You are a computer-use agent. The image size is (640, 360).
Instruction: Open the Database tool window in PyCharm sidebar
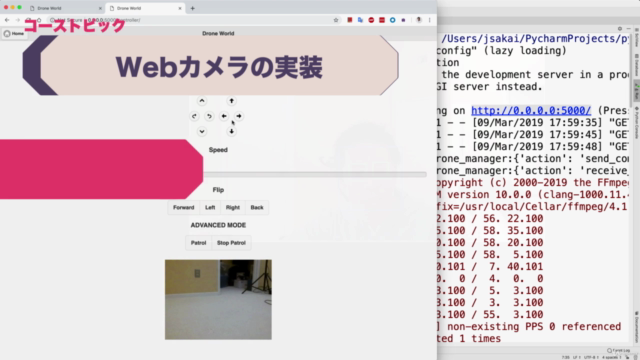(636, 64)
